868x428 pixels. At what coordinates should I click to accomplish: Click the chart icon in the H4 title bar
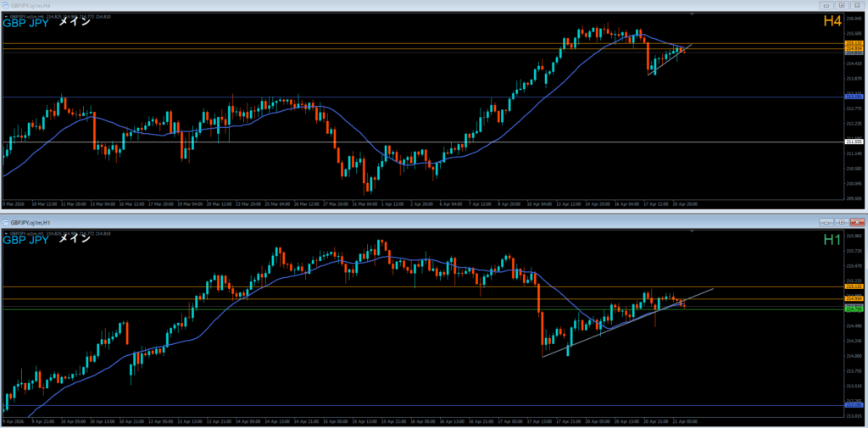click(x=7, y=5)
